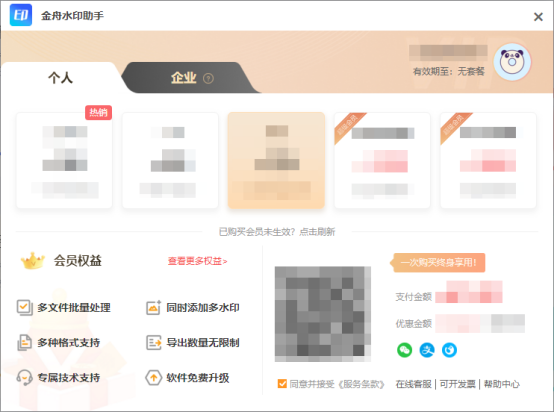Click the 同时添加多水印 image icon
The width and height of the screenshot is (554, 412).
(154, 307)
